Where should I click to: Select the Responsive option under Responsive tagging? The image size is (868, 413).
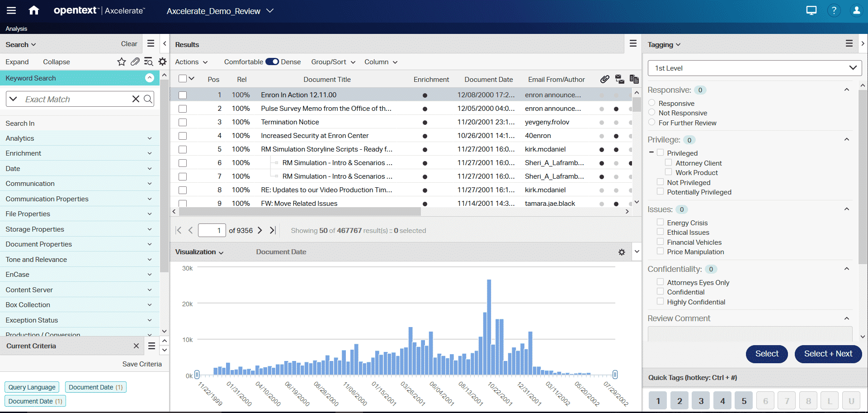click(652, 103)
